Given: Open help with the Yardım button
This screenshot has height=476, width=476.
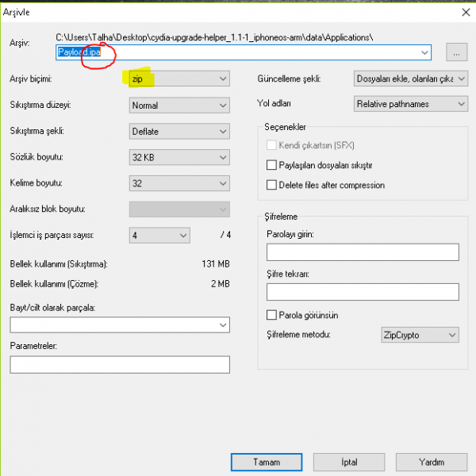Looking at the screenshot, I should point(431,461).
